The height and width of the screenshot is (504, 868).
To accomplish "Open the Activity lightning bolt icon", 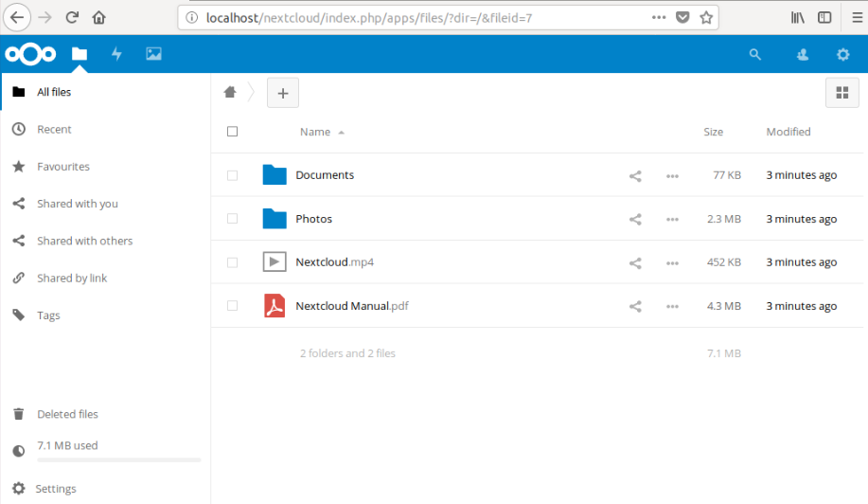I will click(x=116, y=54).
